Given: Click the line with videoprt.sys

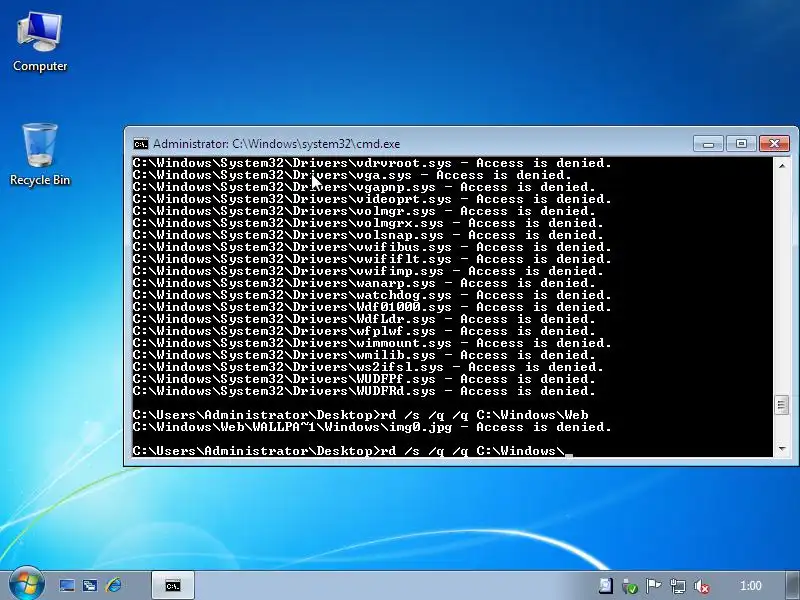Looking at the screenshot, I should point(371,199).
